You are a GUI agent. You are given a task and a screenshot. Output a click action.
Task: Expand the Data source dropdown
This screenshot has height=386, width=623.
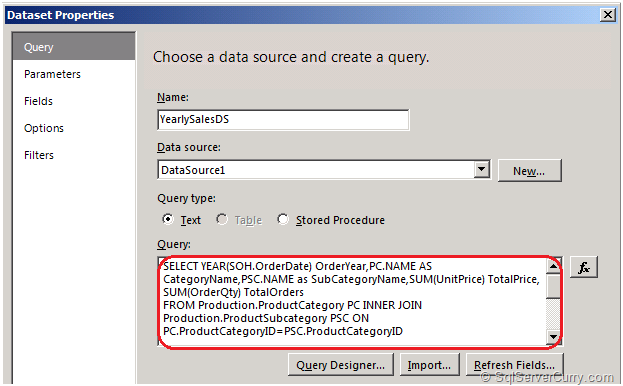[482, 170]
